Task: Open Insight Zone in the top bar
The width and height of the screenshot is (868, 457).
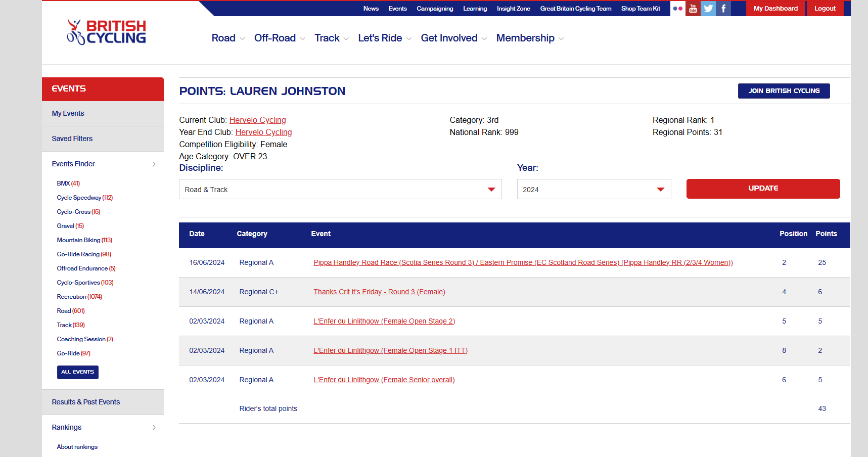Action: (513, 9)
